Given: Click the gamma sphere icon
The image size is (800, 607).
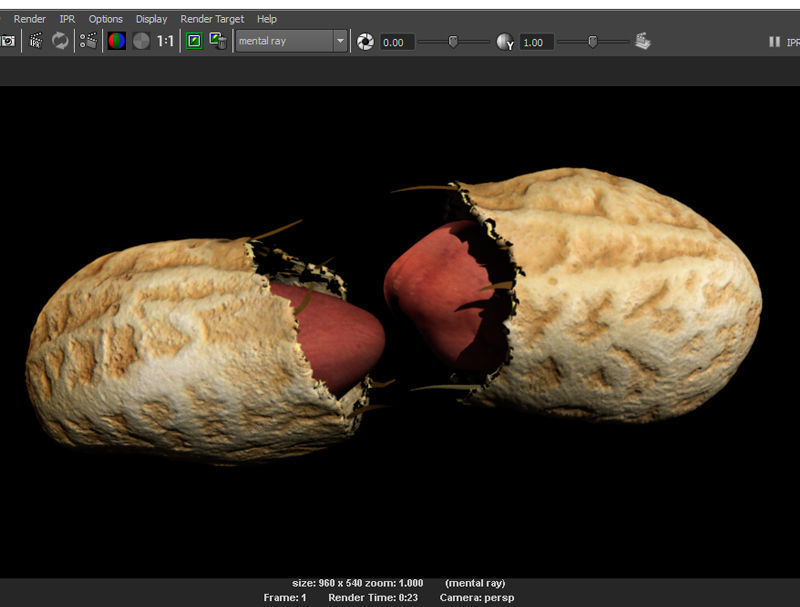Looking at the screenshot, I should click(x=505, y=41).
